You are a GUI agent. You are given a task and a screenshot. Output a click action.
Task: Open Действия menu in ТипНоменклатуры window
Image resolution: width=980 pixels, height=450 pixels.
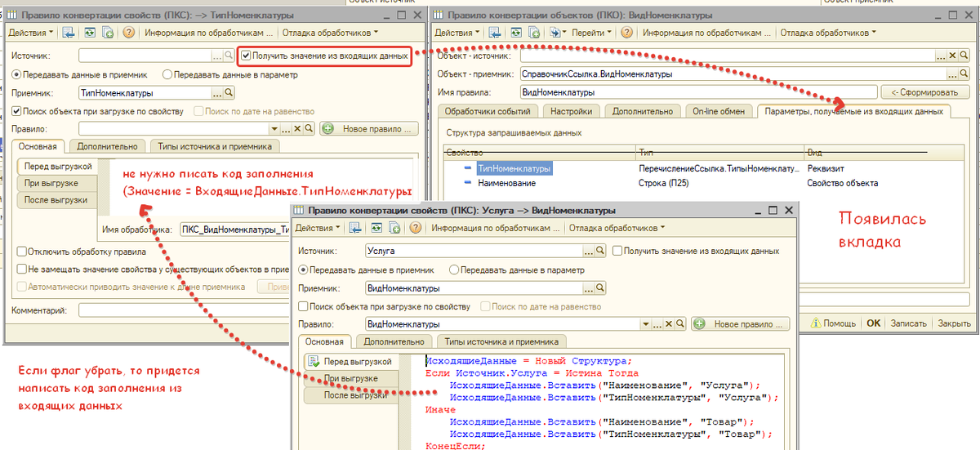coord(31,33)
